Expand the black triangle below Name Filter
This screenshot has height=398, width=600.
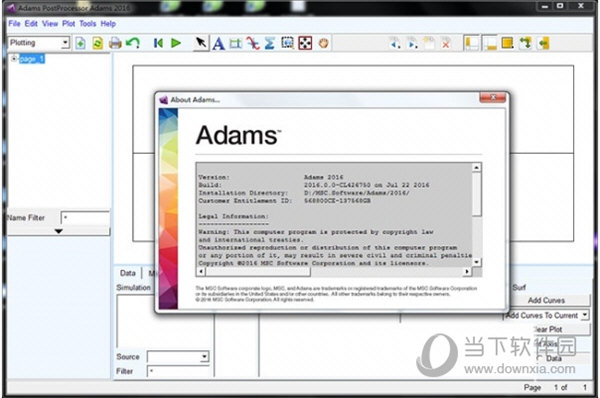[x=59, y=231]
